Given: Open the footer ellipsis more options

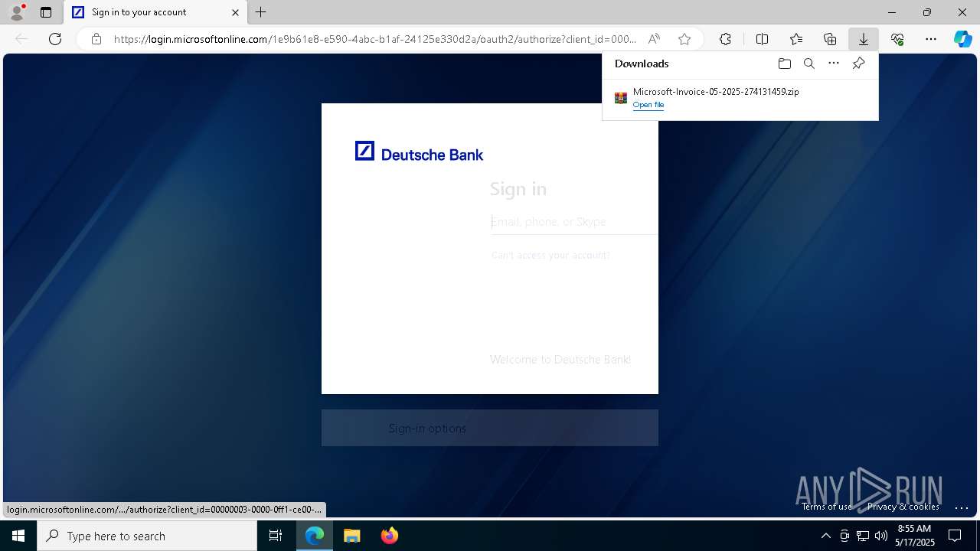Looking at the screenshot, I should [x=962, y=507].
